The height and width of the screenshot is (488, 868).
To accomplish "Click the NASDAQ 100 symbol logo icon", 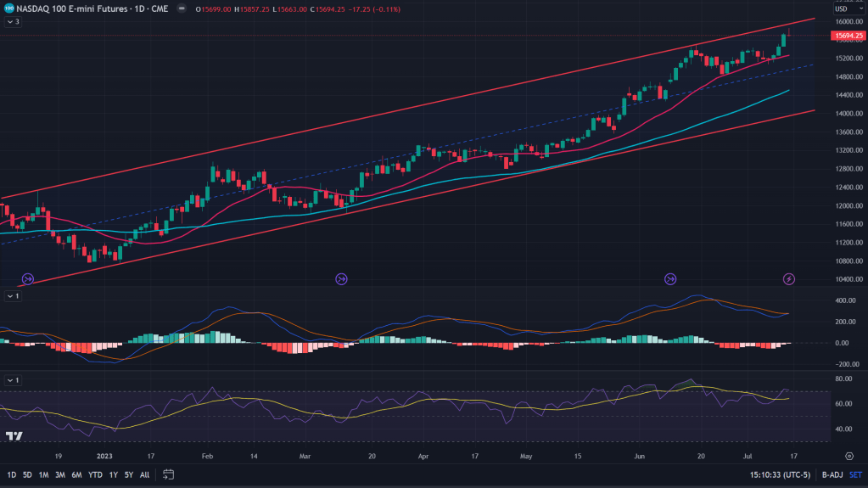I will click(8, 9).
